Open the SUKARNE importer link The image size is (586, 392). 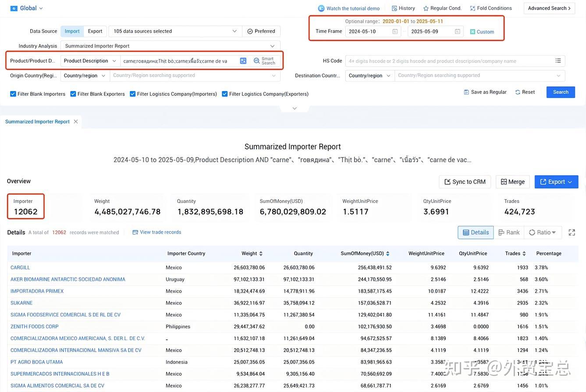click(21, 303)
